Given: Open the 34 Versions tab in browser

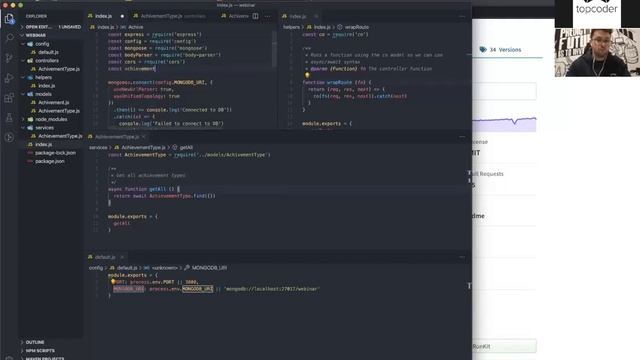Looking at the screenshot, I should click(505, 49).
